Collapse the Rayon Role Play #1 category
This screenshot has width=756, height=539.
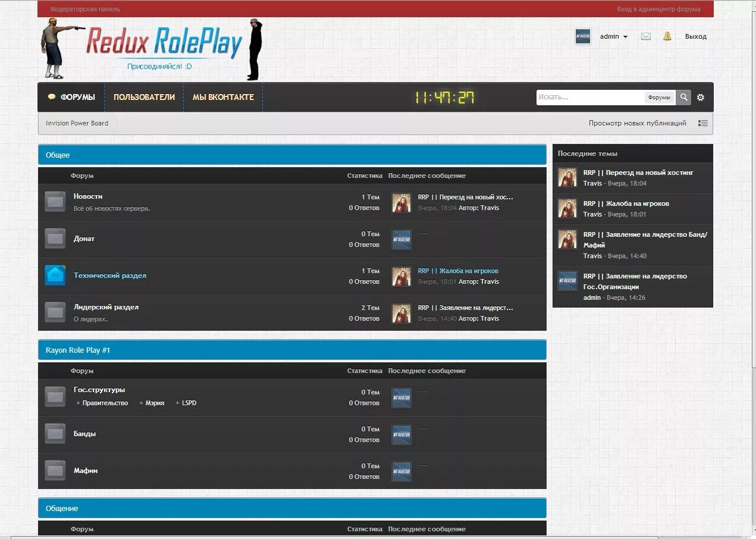[292, 350]
